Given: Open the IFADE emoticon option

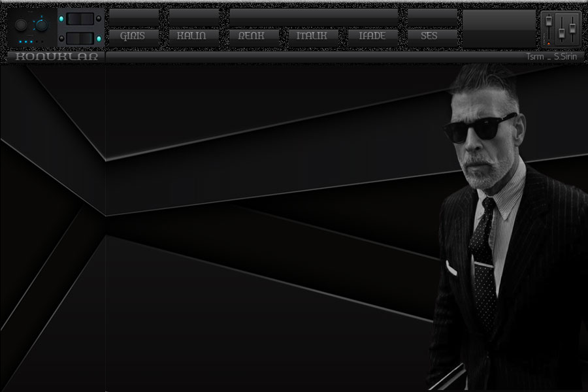Looking at the screenshot, I should (x=372, y=37).
